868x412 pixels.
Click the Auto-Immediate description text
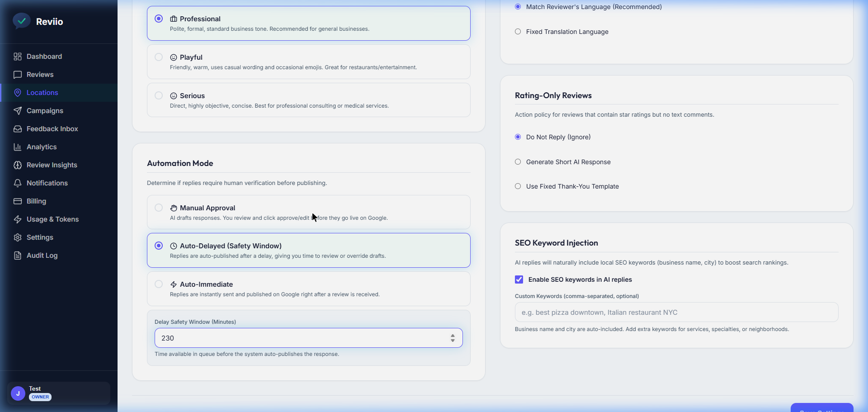[274, 294]
